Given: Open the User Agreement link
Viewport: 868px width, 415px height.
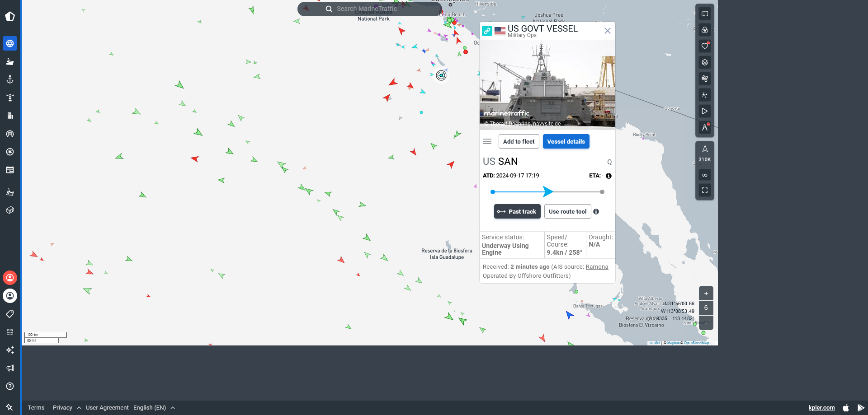Looking at the screenshot, I should pyautogui.click(x=107, y=408).
